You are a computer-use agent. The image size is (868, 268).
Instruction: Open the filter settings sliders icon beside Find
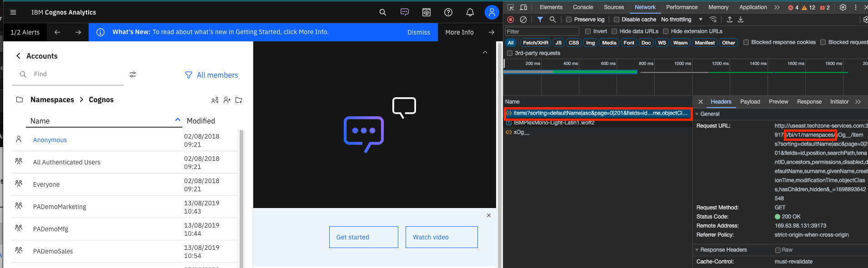pyautogui.click(x=133, y=74)
